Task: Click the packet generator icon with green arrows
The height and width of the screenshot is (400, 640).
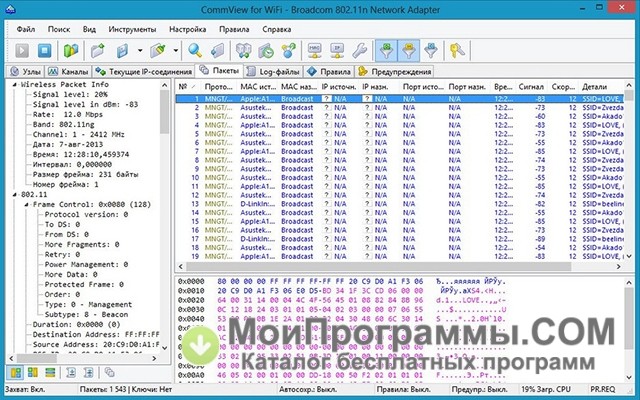Action: pos(244,51)
